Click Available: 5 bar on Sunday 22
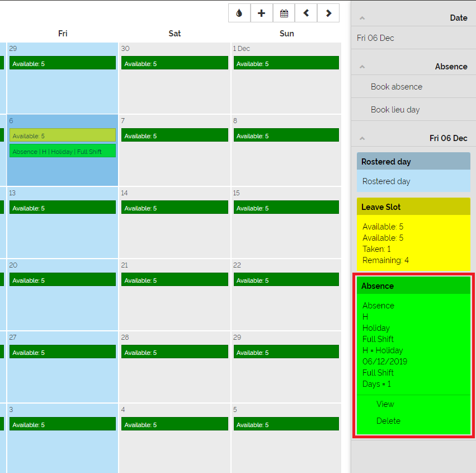Viewport: 476px width, 473px height. coord(286,279)
